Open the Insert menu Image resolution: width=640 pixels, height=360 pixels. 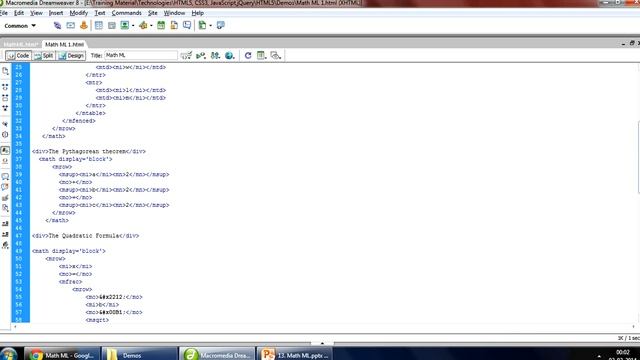pos(56,13)
